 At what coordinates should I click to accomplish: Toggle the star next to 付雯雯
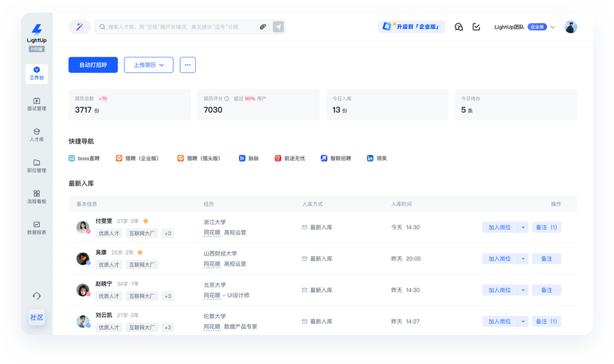[x=146, y=221]
